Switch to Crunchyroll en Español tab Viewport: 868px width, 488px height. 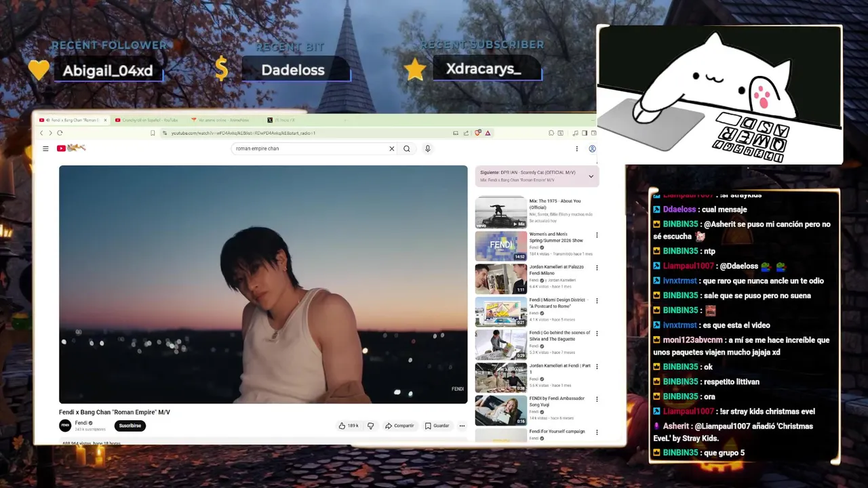click(x=149, y=120)
